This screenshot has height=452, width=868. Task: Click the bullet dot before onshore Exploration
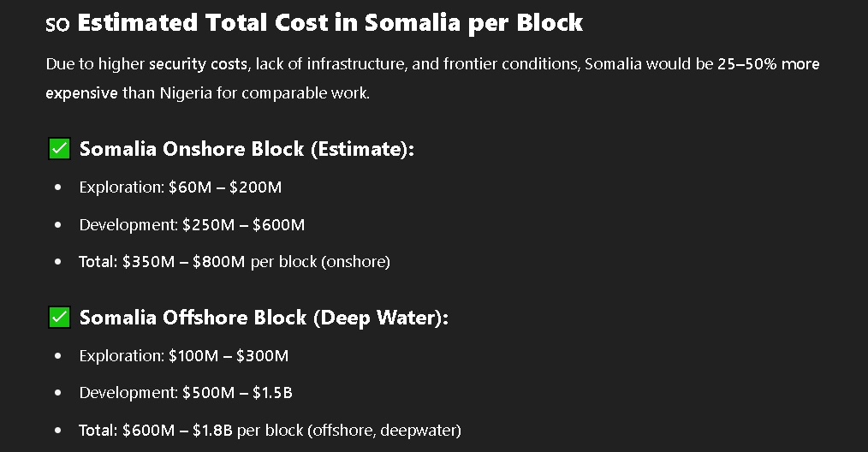coord(58,187)
